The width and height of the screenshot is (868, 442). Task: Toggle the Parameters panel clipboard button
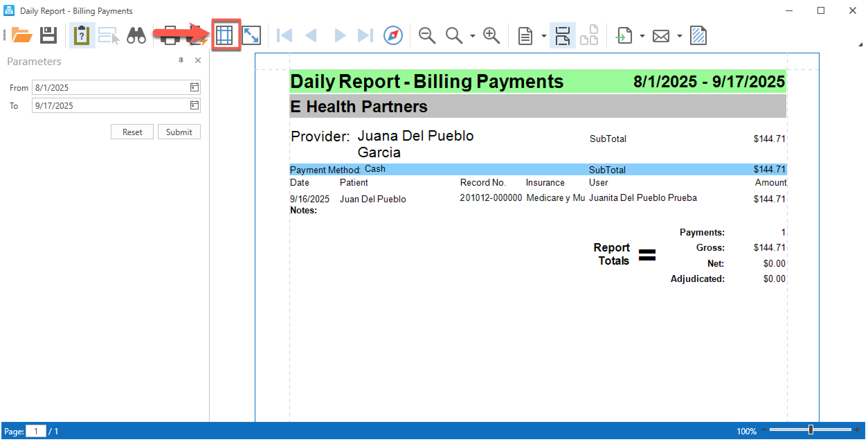pos(82,35)
